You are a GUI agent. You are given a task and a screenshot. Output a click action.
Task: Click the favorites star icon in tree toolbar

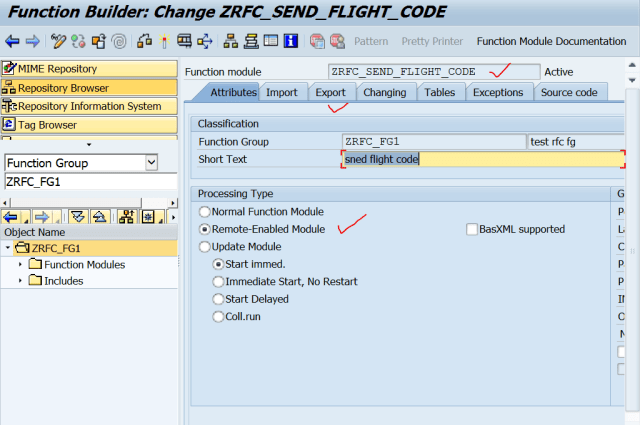[148, 217]
